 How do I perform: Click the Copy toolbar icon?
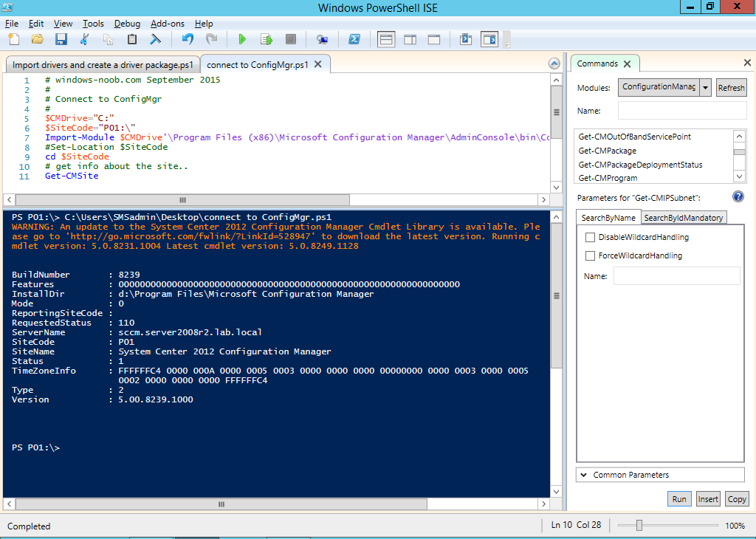[108, 40]
